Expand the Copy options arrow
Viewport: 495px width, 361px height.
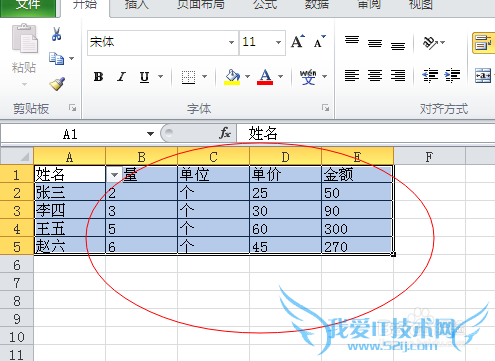pos(72,59)
